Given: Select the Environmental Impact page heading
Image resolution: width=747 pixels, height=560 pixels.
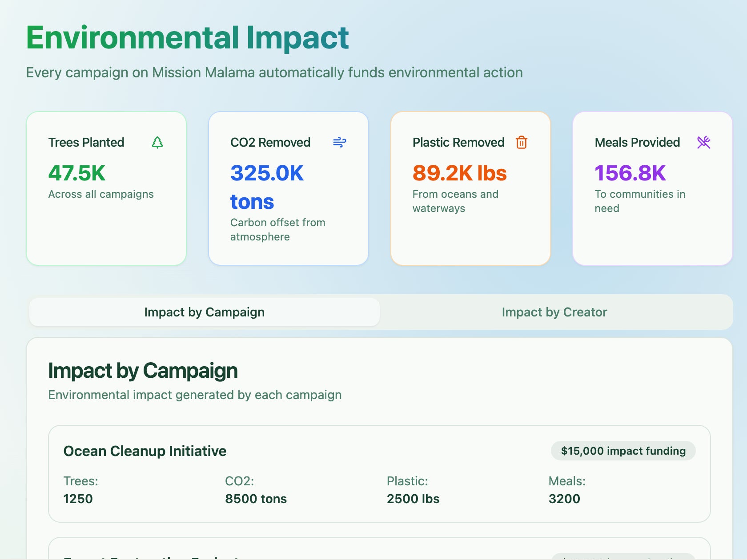Looking at the screenshot, I should pos(188,38).
